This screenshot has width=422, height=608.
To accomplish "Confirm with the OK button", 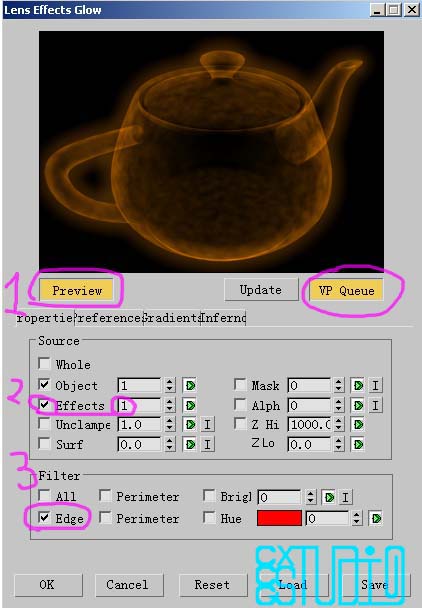I will tap(48, 585).
